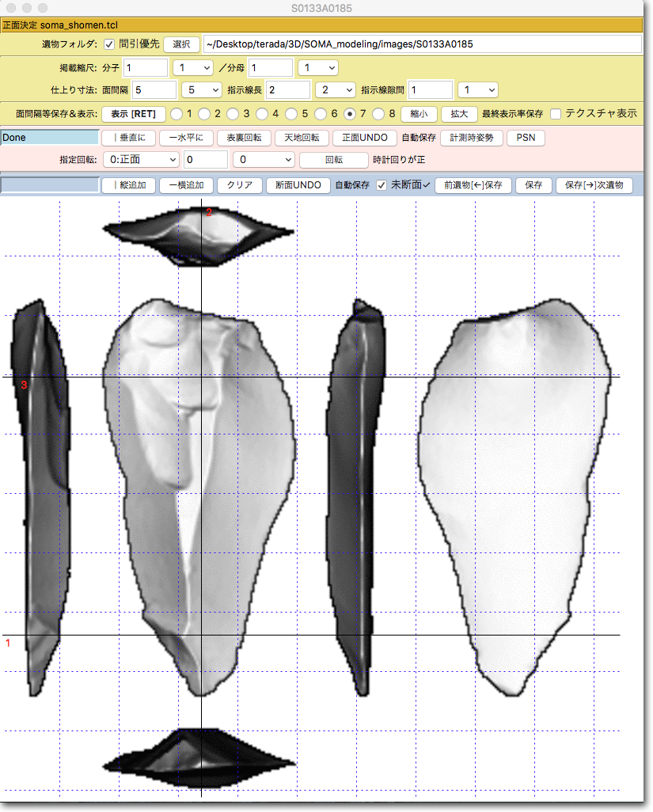Click the 拡大 enlarge button
Screen dimensions: 653x812
tap(459, 113)
